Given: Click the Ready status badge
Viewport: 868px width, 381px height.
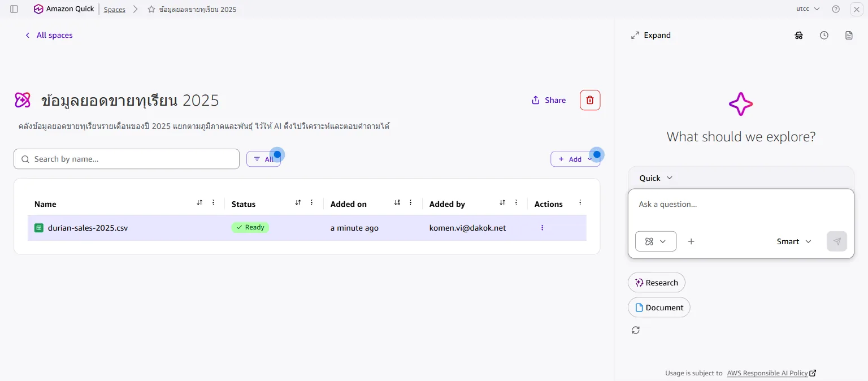Looking at the screenshot, I should tap(250, 227).
